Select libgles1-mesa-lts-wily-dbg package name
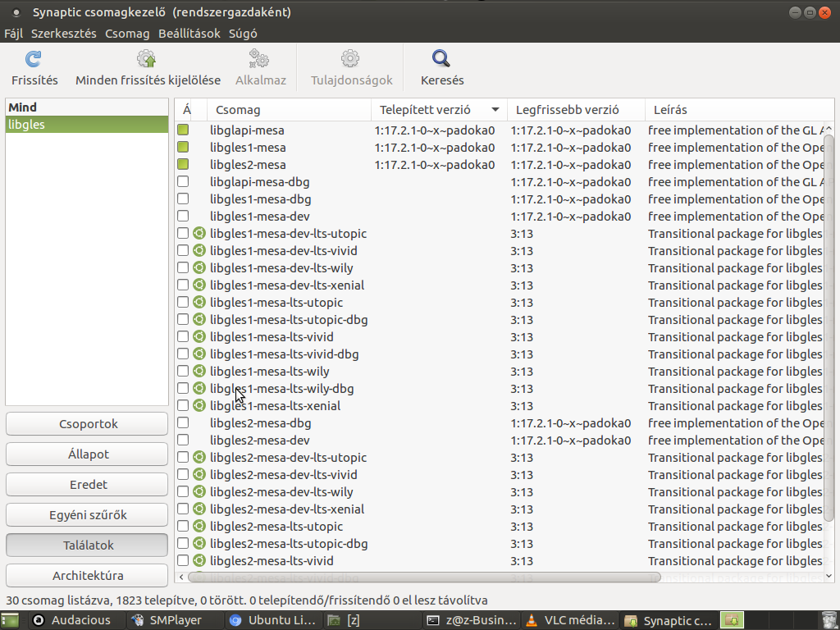The width and height of the screenshot is (840, 630). pos(282,388)
